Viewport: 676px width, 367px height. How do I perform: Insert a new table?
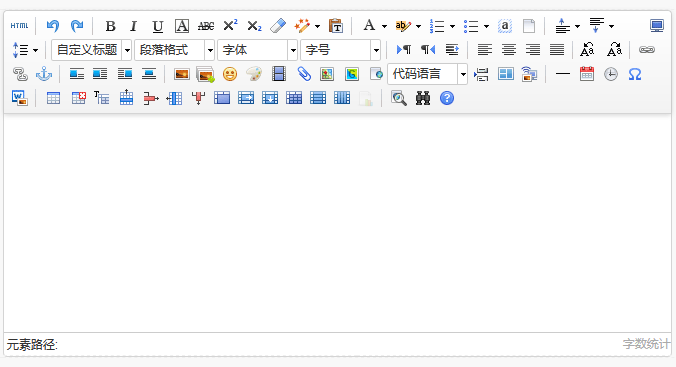coord(53,98)
